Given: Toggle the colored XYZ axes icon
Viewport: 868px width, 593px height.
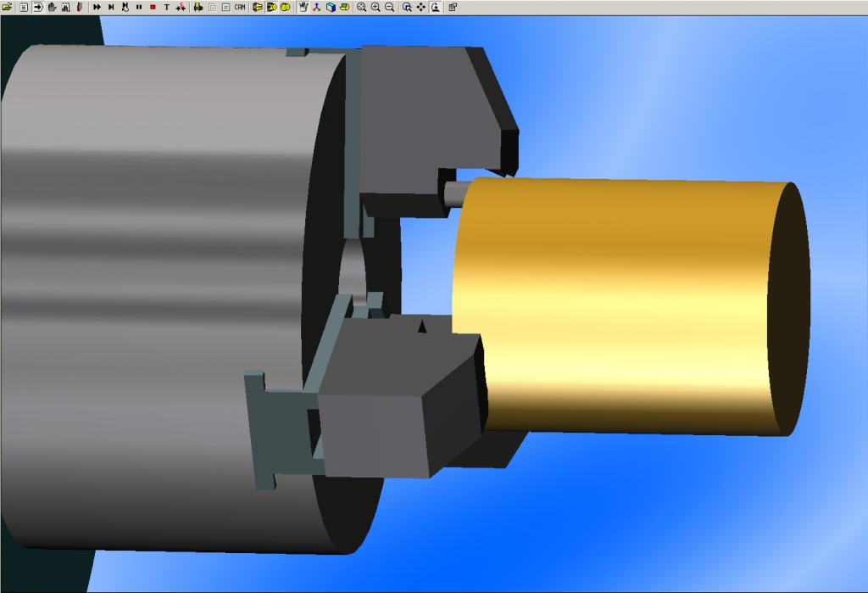Looking at the screenshot, I should [x=317, y=7].
